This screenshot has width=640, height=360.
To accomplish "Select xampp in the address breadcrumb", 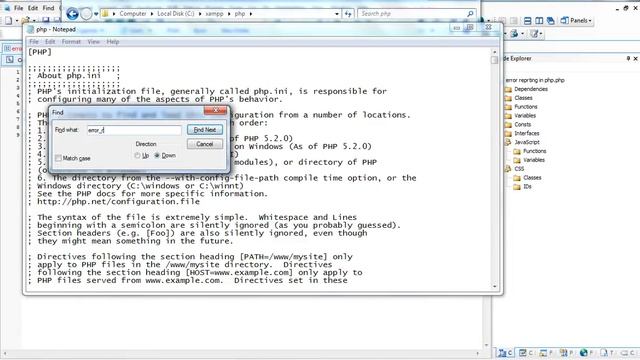I will click(x=214, y=14).
